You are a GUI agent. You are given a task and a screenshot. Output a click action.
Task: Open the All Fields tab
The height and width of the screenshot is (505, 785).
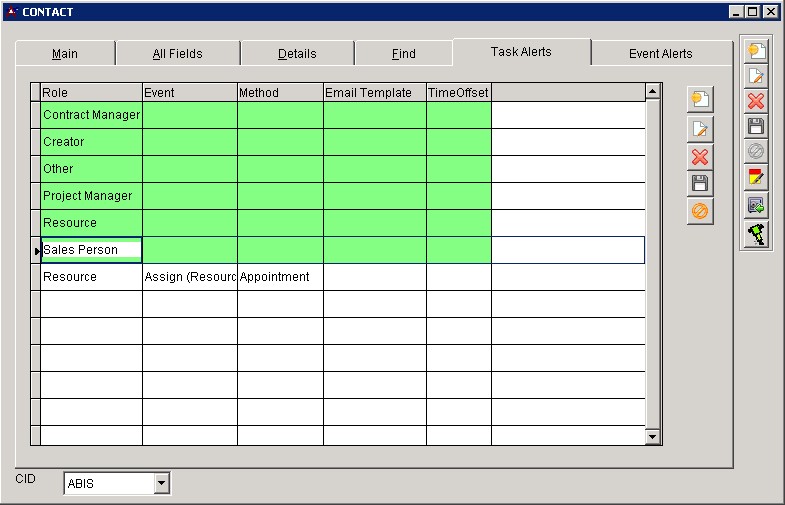pyautogui.click(x=177, y=54)
